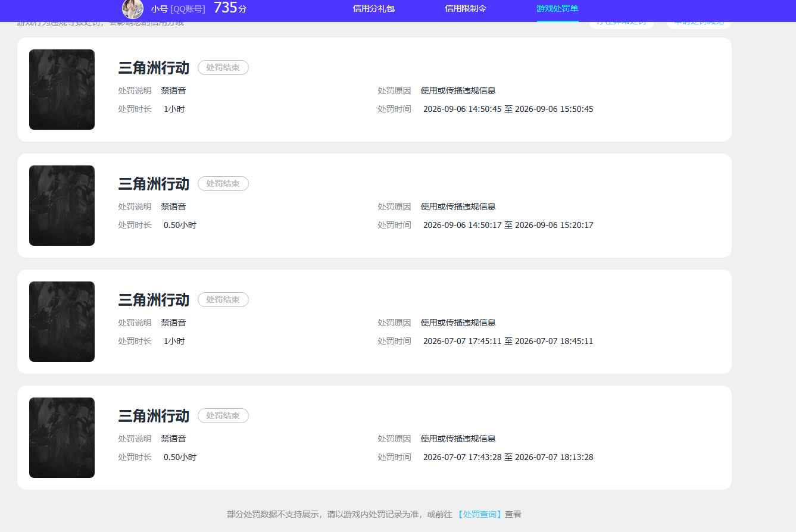
Task: Select the time range 2026-07-07 17:43:28 至 2026-07-07 18:13:28
Action: click(x=508, y=458)
